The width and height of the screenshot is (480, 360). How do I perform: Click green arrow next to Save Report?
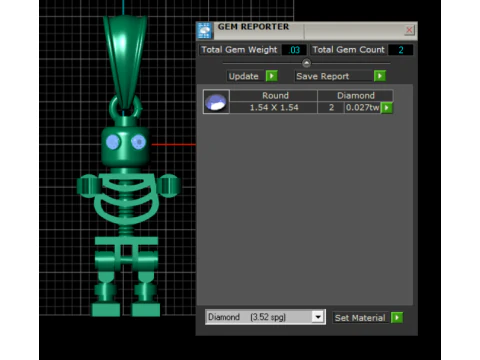[x=380, y=76]
